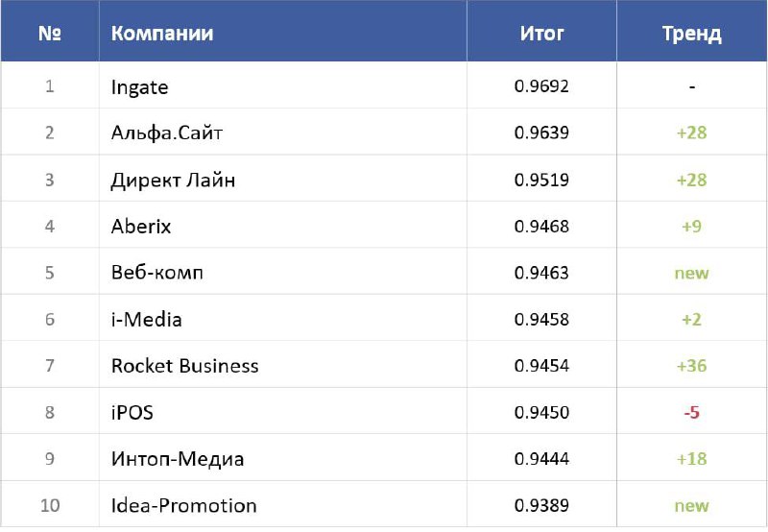Screen dimensions: 768x532
Task: Click the № column header
Action: pyautogui.click(x=50, y=34)
